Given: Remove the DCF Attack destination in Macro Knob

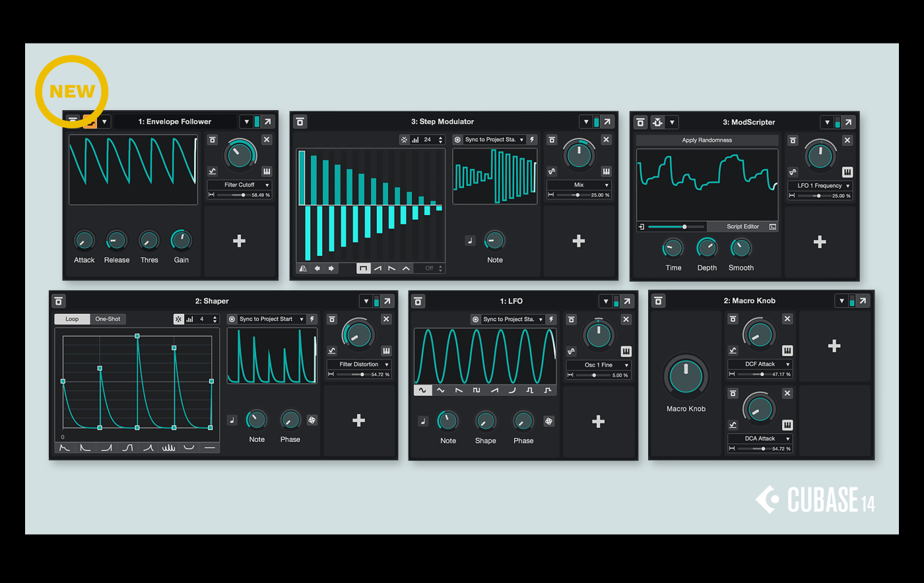Looking at the screenshot, I should (787, 319).
